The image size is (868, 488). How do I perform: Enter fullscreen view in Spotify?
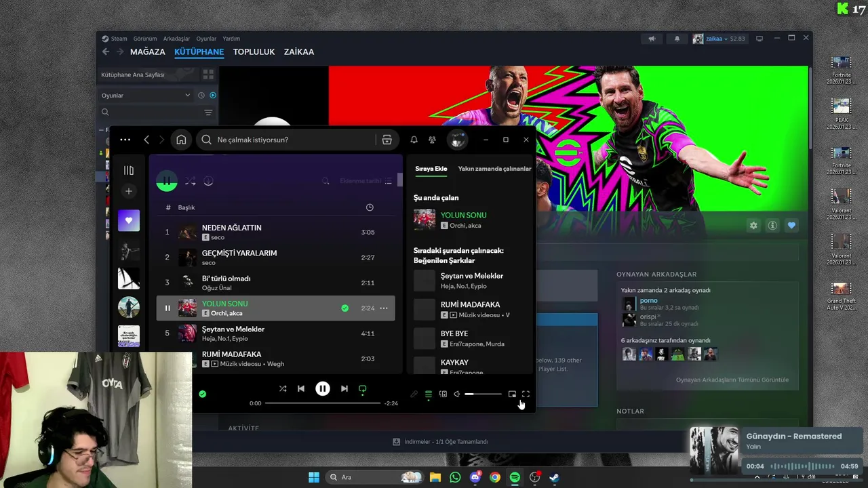526,394
